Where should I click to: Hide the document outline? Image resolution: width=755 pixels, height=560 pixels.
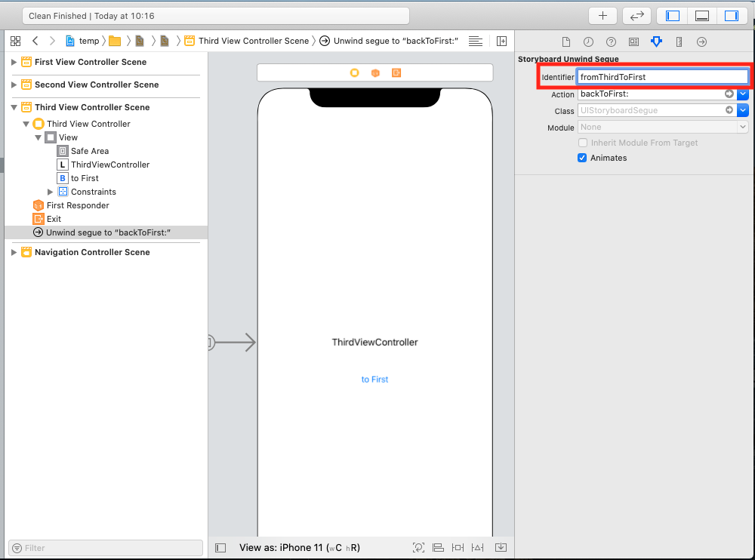220,547
